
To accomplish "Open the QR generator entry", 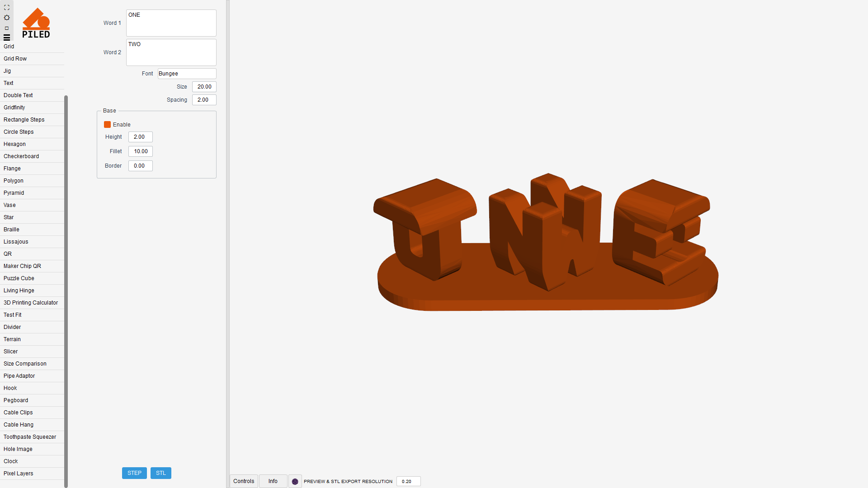I will [x=32, y=254].
